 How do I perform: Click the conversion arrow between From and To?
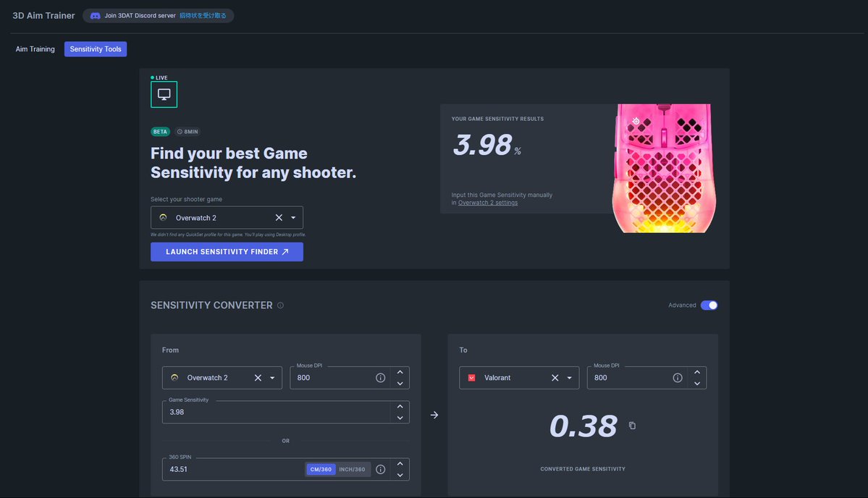pyautogui.click(x=434, y=415)
